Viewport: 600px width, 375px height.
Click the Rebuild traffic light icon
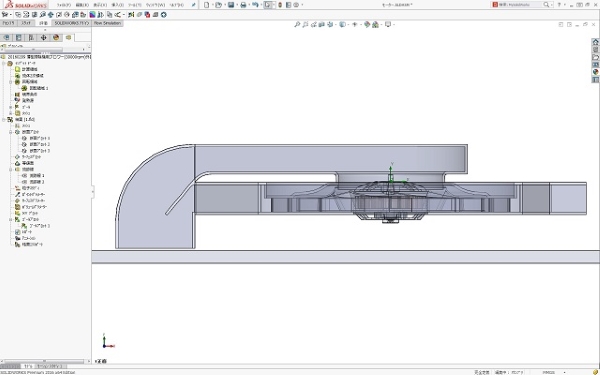click(280, 5)
